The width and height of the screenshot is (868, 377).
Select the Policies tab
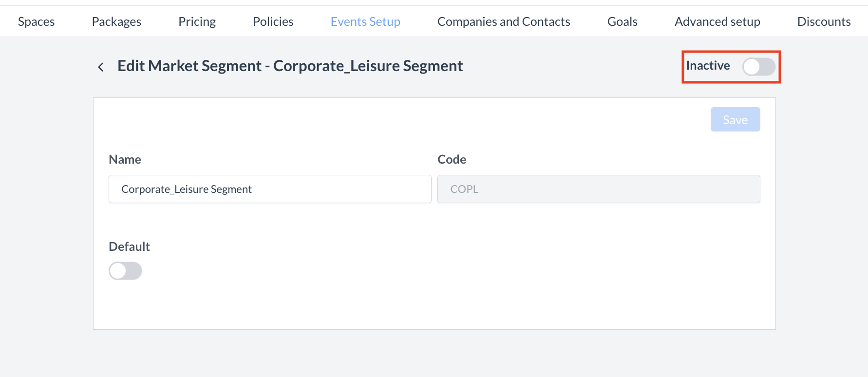click(x=273, y=21)
